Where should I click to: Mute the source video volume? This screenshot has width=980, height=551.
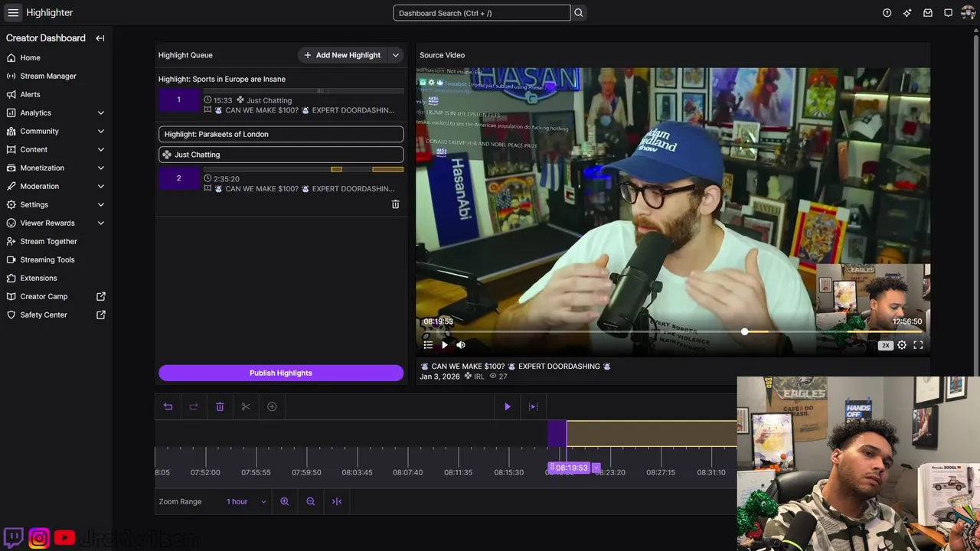pyautogui.click(x=461, y=345)
